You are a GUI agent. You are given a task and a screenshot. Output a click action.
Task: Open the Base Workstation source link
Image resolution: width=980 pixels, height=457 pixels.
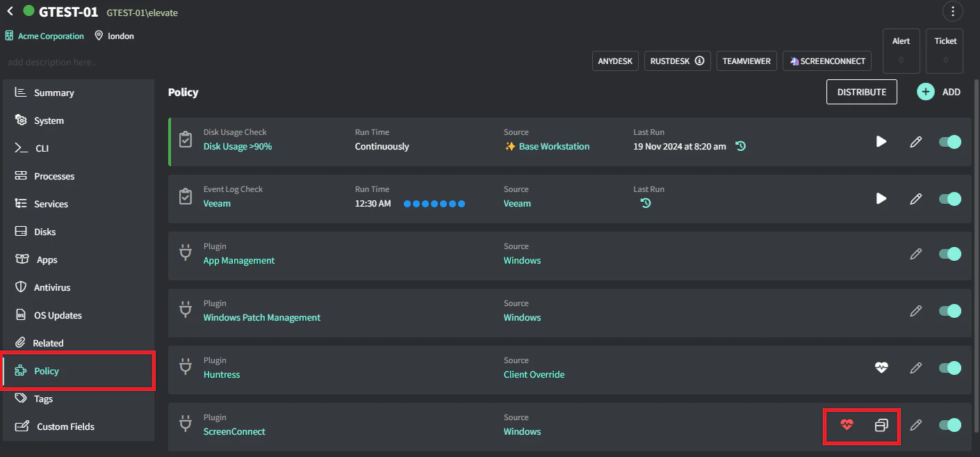pyautogui.click(x=554, y=146)
